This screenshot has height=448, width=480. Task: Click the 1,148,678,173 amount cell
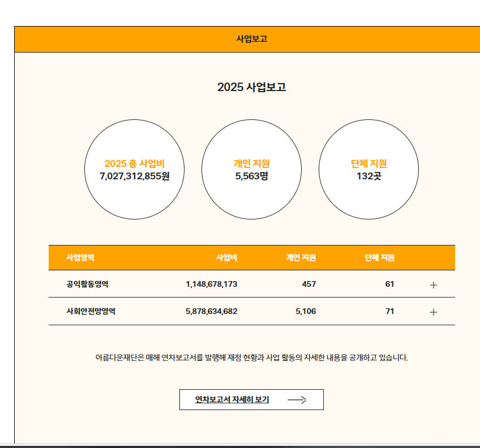pos(212,285)
